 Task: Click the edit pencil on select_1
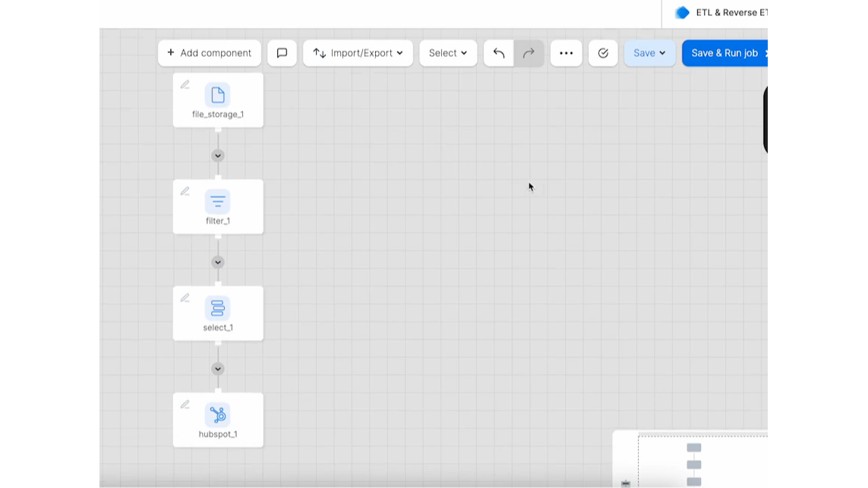185,298
